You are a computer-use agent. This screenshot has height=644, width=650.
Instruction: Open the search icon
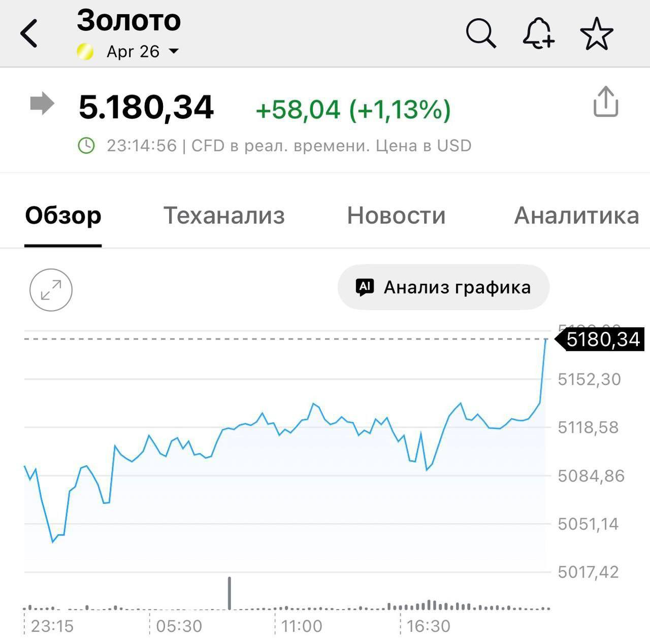click(480, 32)
